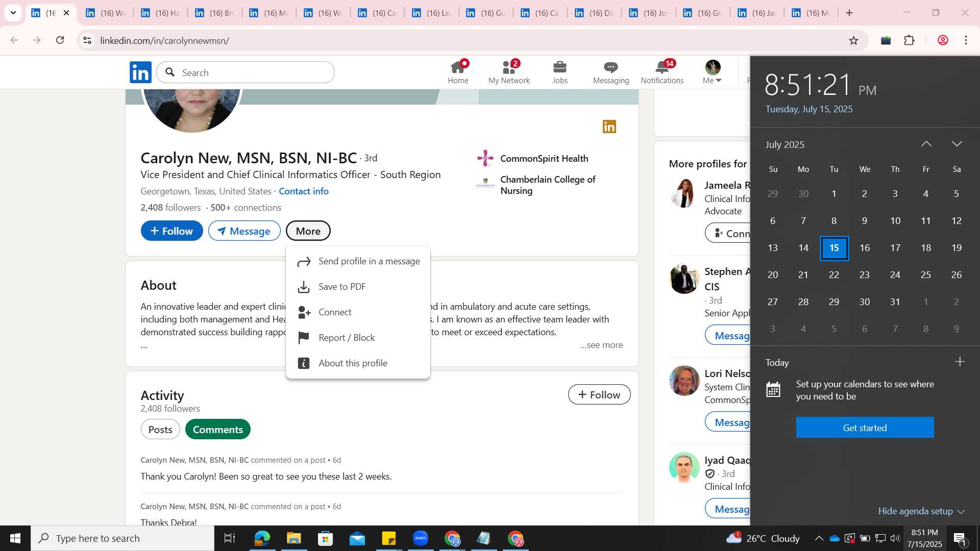This screenshot has width=980, height=551.
Task: Open My Network page
Action: point(509,72)
